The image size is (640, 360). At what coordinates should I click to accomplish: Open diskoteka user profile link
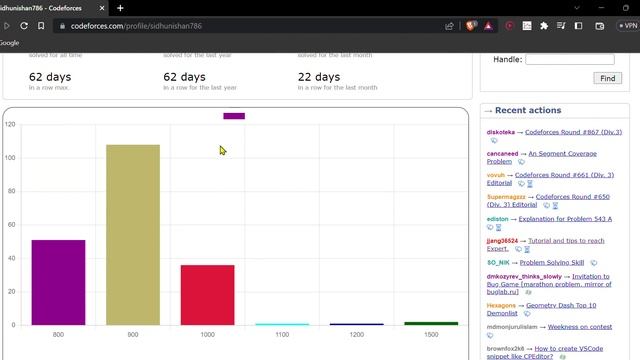(500, 132)
